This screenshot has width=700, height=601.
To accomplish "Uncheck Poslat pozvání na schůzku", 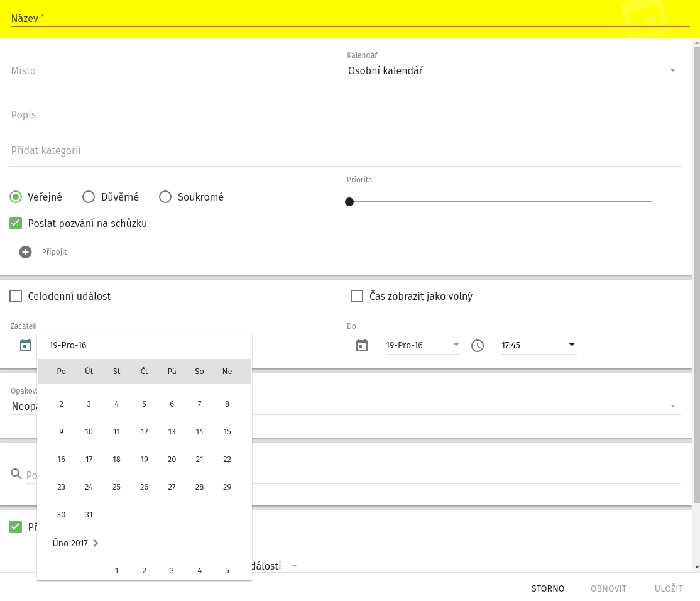I will [16, 223].
